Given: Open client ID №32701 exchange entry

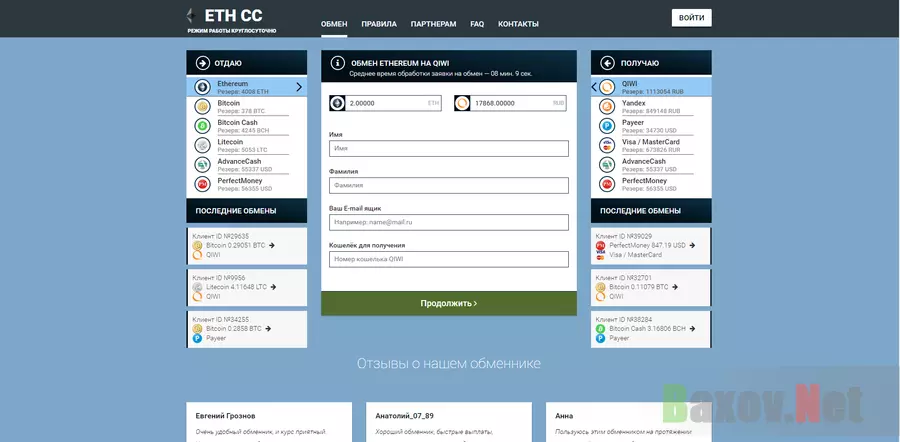Looking at the screenshot, I should 651,288.
